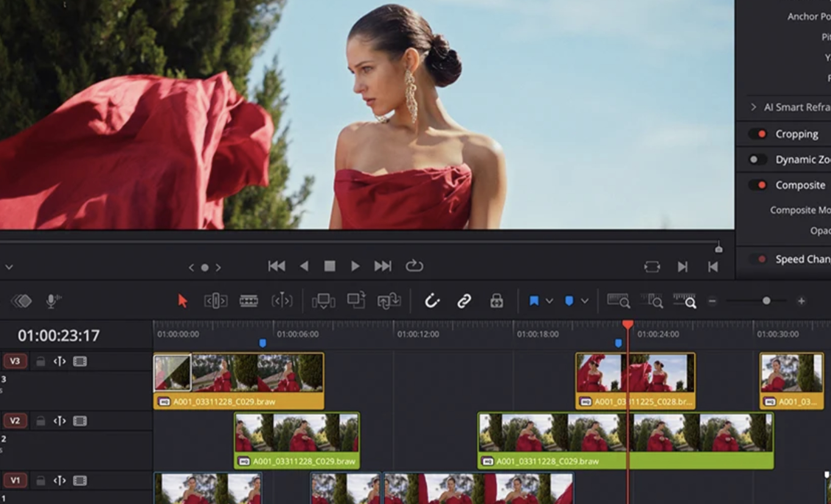Go to first frame in transport

276,266
